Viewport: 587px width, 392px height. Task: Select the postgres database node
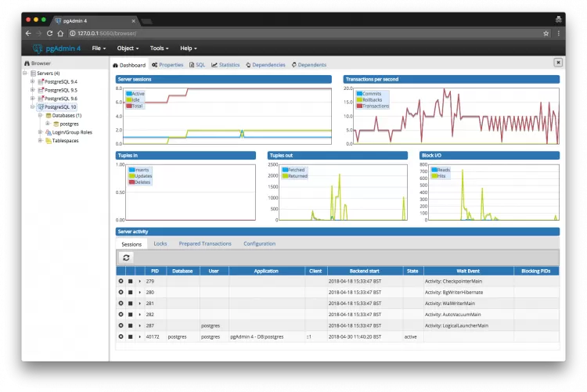[x=69, y=124]
